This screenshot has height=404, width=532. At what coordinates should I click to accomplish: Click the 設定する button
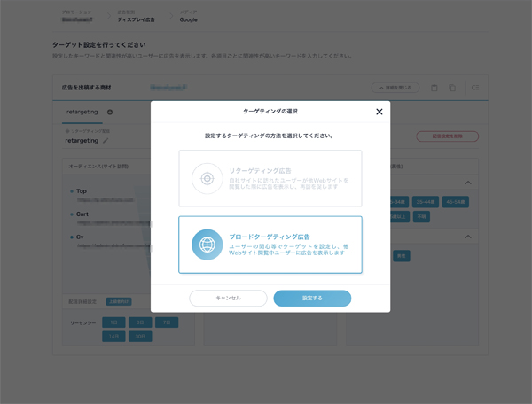tap(312, 298)
